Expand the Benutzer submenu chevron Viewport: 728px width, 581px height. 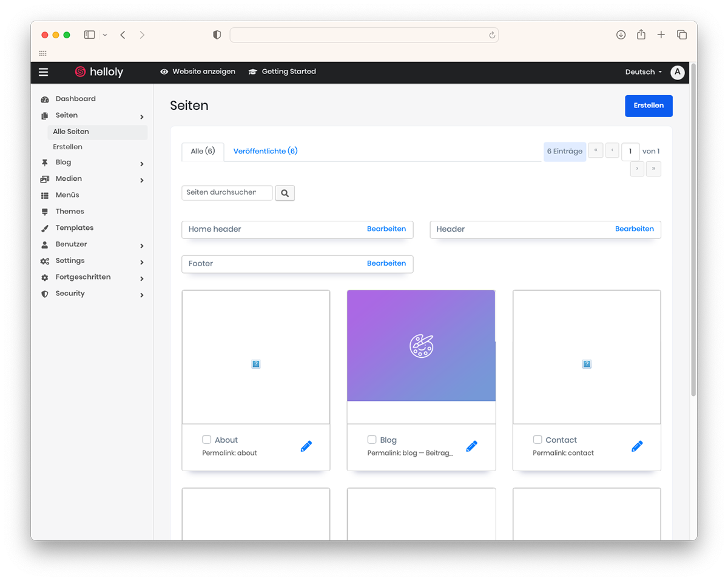142,246
